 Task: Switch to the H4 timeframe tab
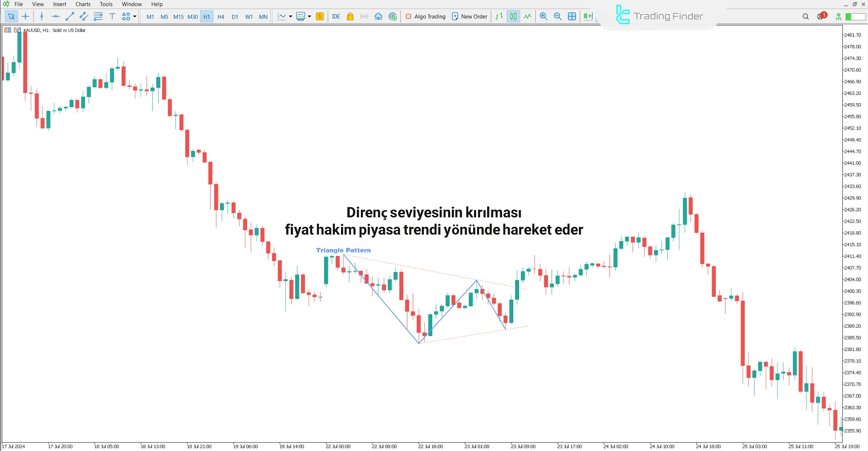coord(221,16)
